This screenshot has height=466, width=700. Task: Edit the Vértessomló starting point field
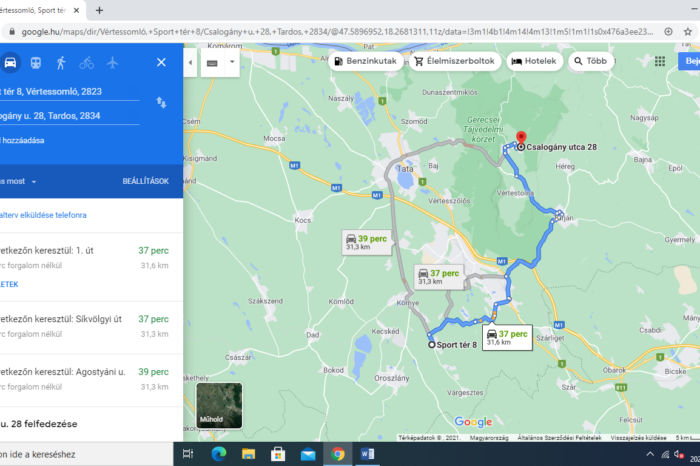(70, 92)
